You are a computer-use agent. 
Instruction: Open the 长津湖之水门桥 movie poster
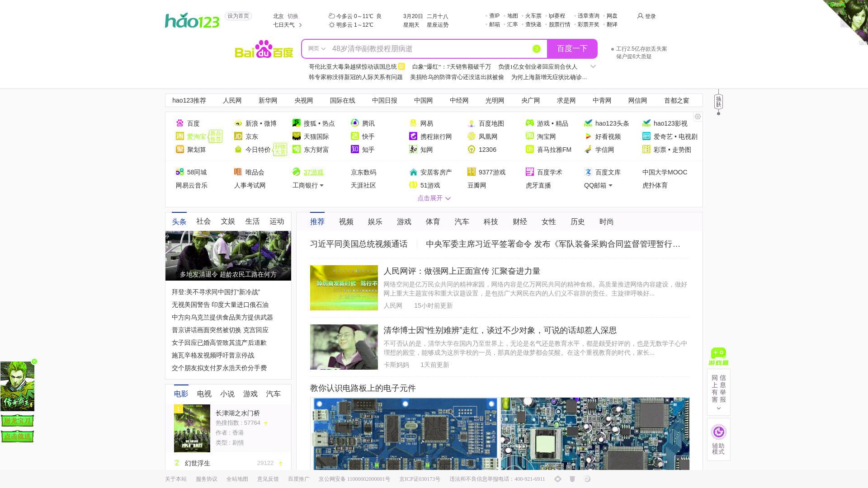[x=192, y=428]
